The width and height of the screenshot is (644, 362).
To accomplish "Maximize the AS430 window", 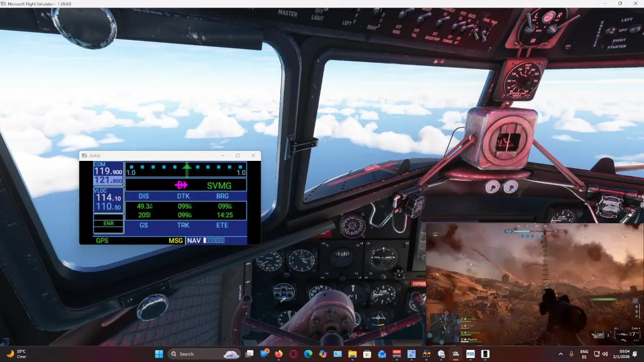I will click(237, 155).
